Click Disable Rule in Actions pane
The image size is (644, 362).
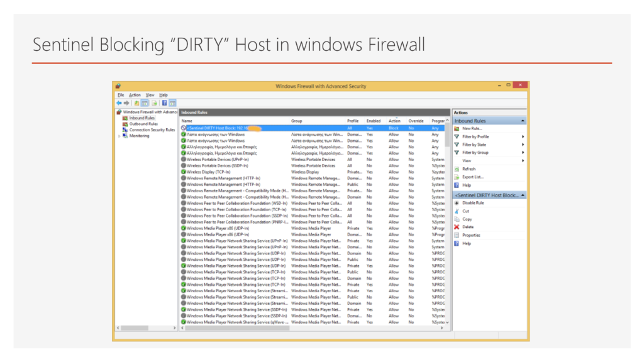pyautogui.click(x=473, y=203)
